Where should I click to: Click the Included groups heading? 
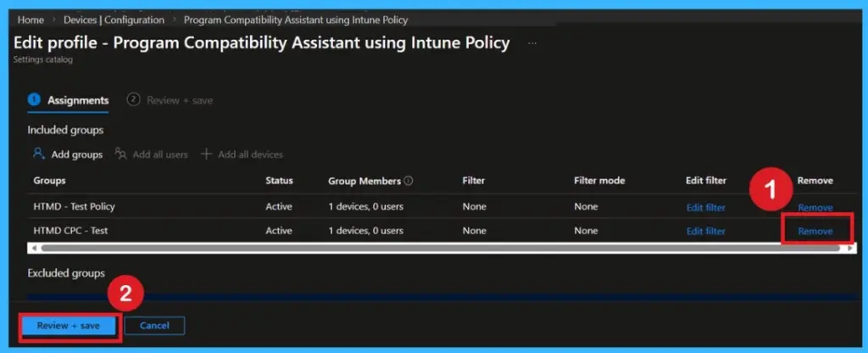(x=65, y=130)
